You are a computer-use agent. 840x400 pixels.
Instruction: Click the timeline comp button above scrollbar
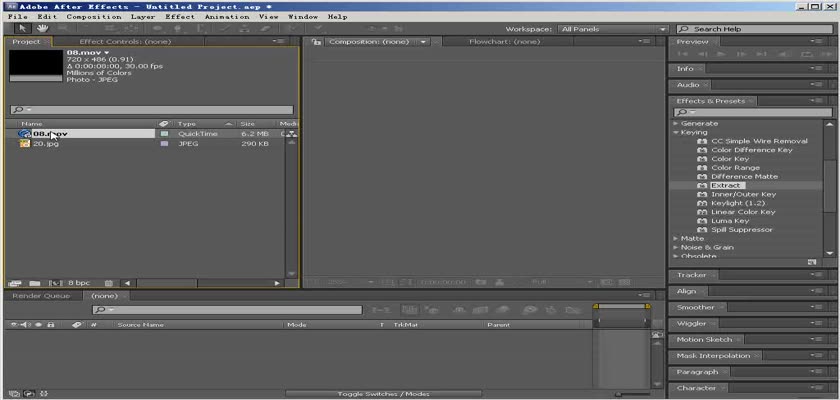click(657, 335)
